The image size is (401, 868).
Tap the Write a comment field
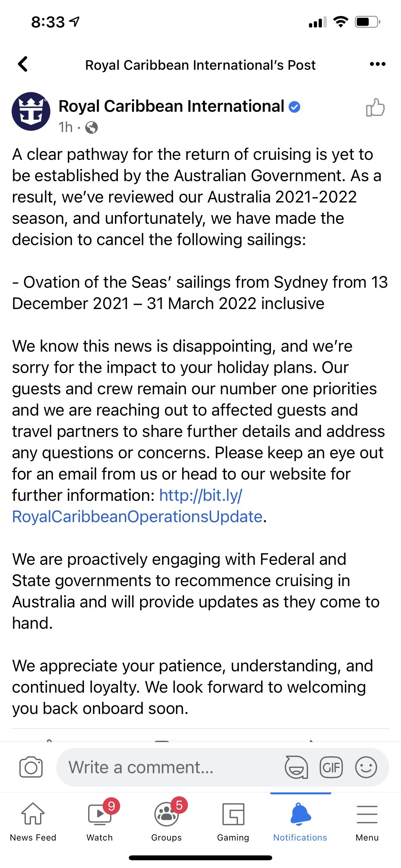[x=169, y=767]
